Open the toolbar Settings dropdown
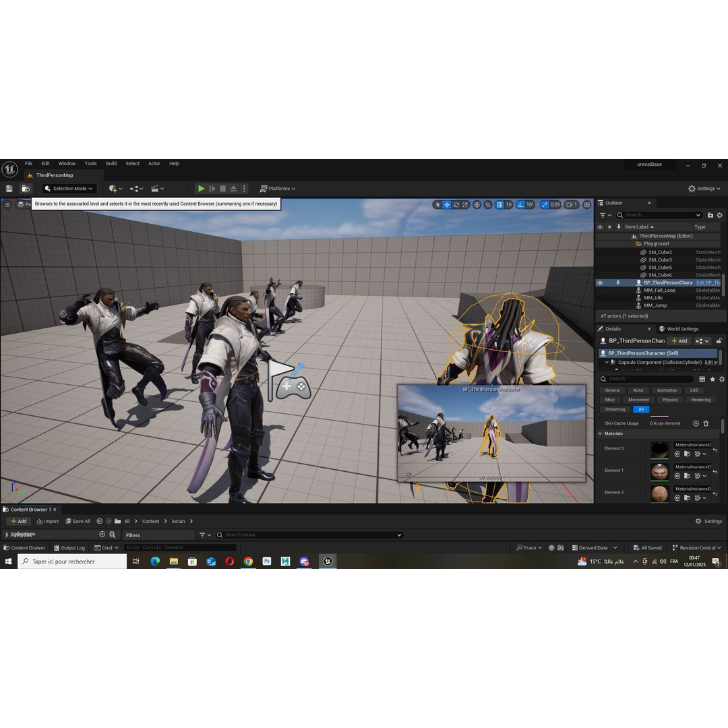728x728 pixels. (704, 189)
